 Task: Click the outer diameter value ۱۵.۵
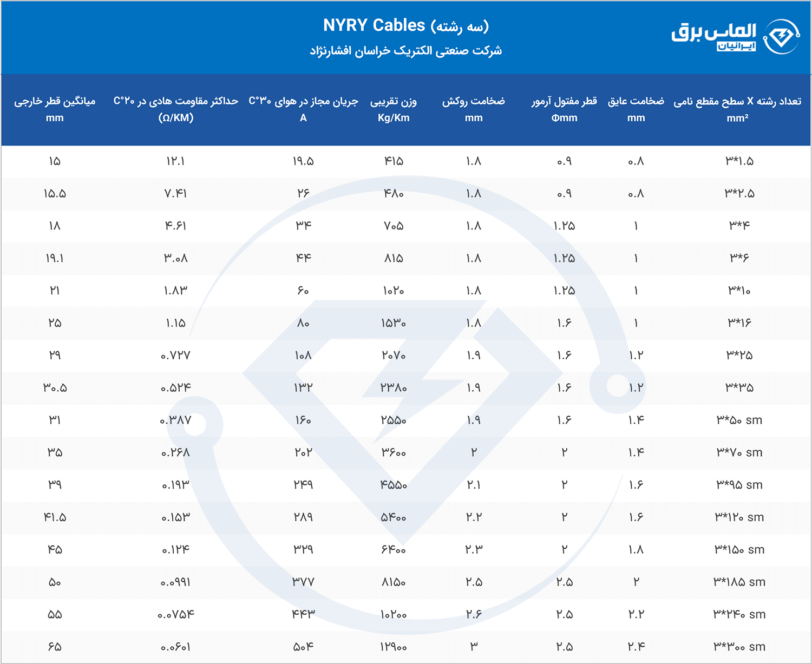55,194
